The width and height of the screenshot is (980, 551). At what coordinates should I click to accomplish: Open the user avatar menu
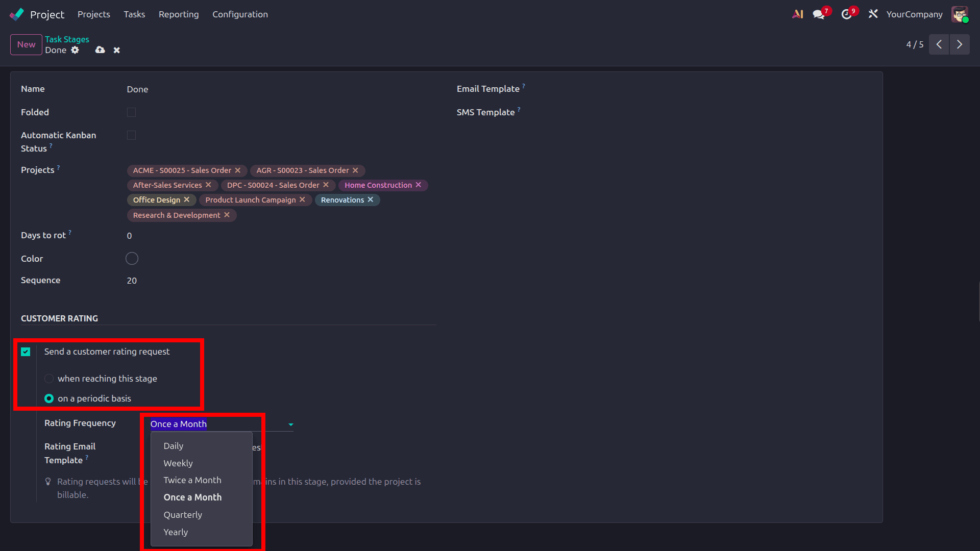[x=960, y=14]
